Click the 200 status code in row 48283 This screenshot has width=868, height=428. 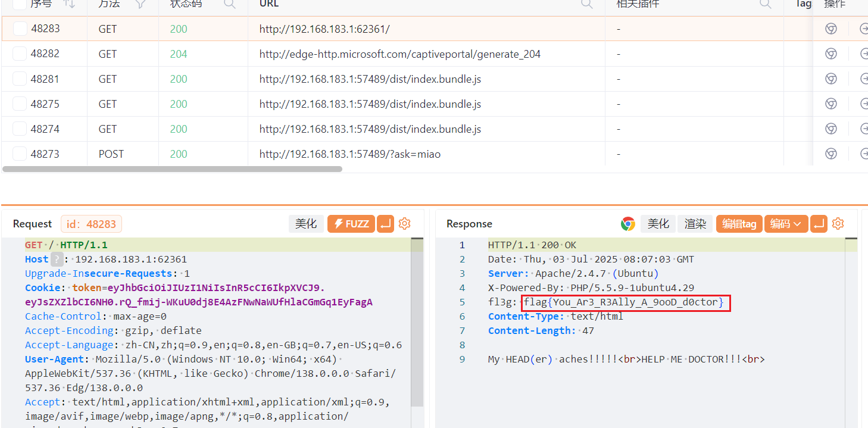point(179,29)
